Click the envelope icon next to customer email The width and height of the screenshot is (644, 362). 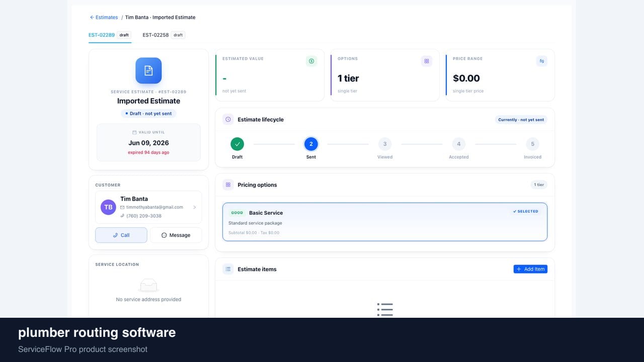122,207
